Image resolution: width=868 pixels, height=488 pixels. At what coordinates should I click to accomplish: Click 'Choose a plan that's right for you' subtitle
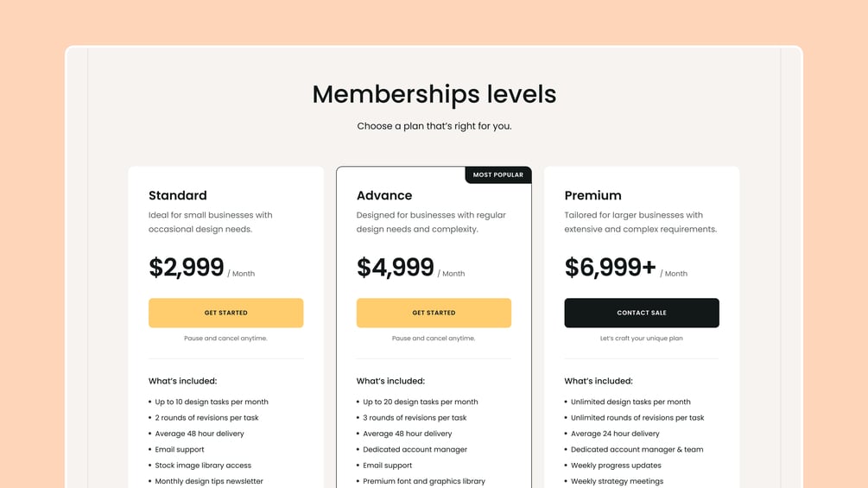434,126
